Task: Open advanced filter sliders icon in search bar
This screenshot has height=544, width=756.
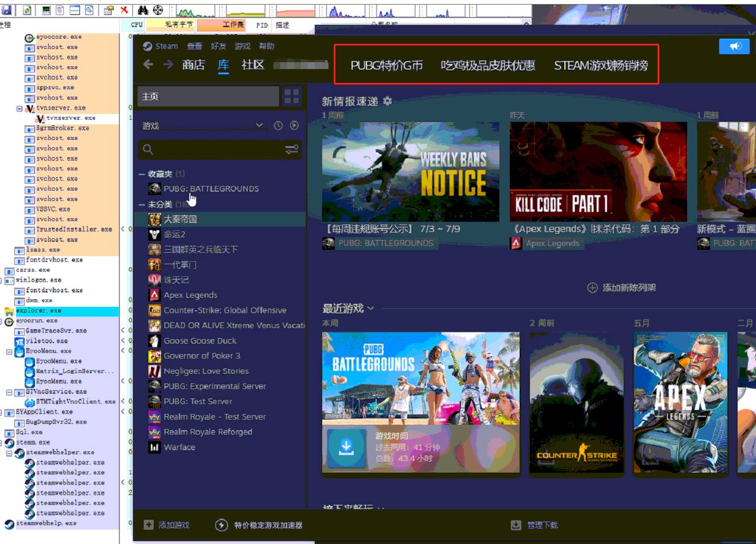Action: tap(292, 150)
